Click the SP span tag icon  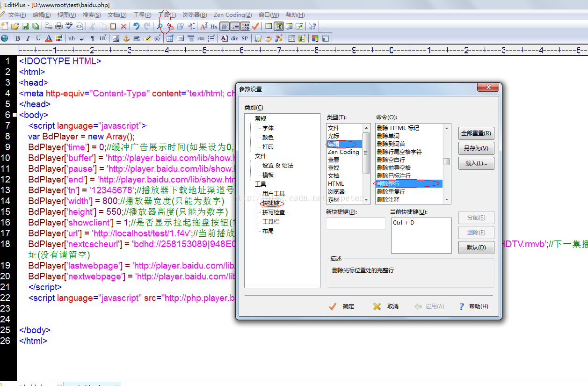coord(245,38)
